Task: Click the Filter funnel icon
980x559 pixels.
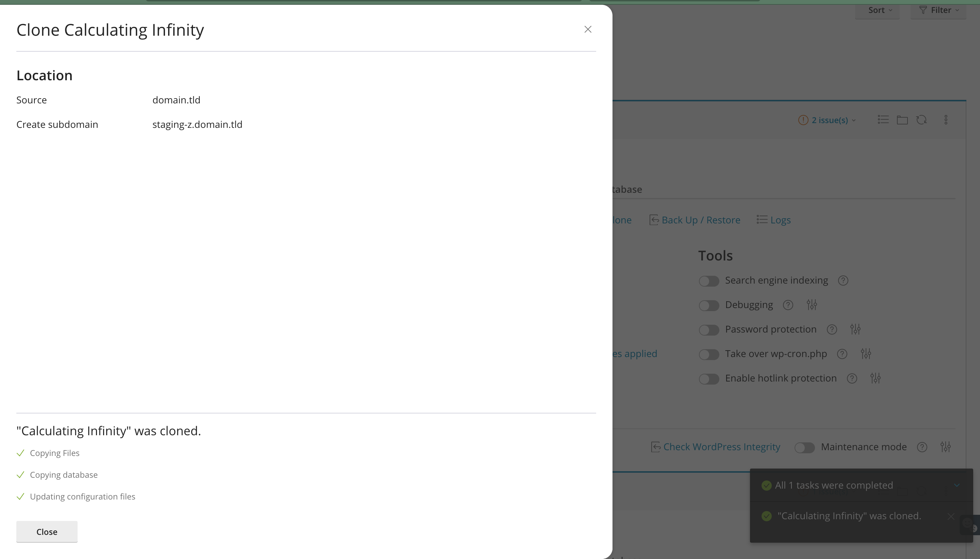Action: (923, 10)
